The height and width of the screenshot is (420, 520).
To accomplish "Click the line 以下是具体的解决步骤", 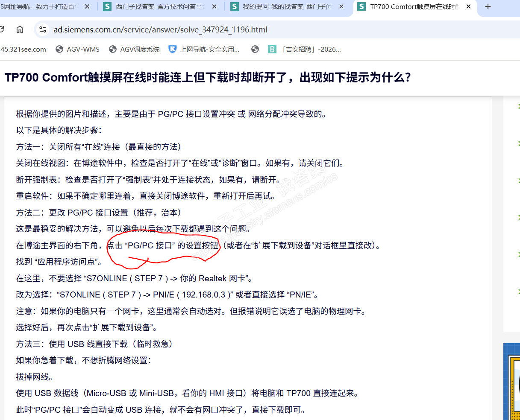I will click(x=59, y=130).
